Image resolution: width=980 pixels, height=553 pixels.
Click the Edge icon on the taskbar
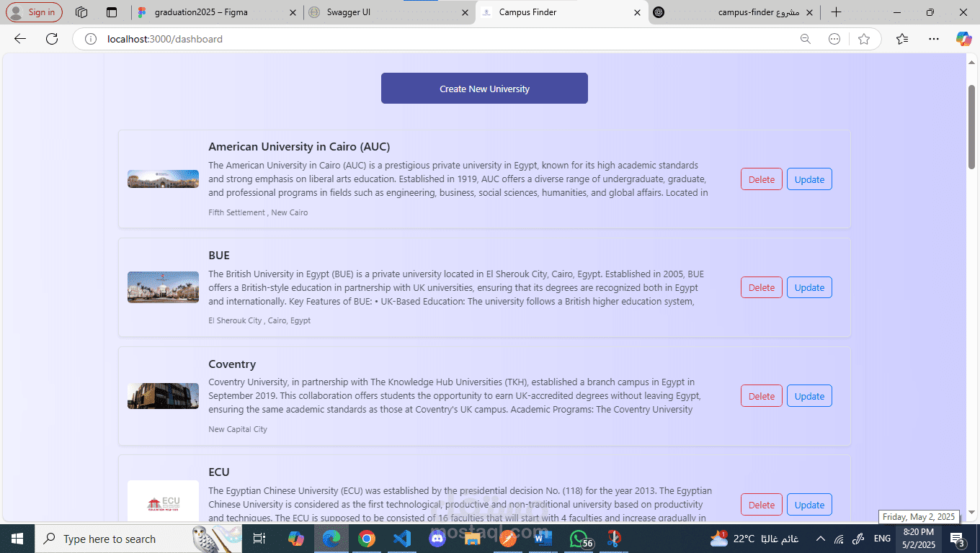click(331, 539)
